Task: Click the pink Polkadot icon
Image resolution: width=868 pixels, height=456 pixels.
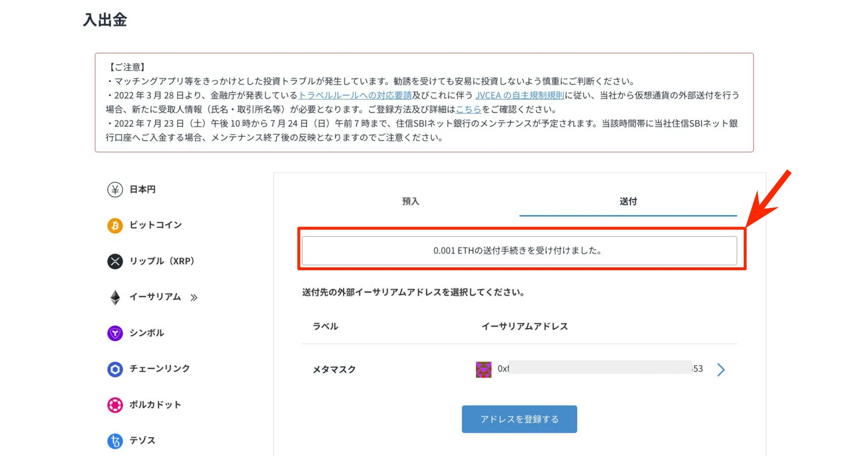Action: (x=115, y=405)
